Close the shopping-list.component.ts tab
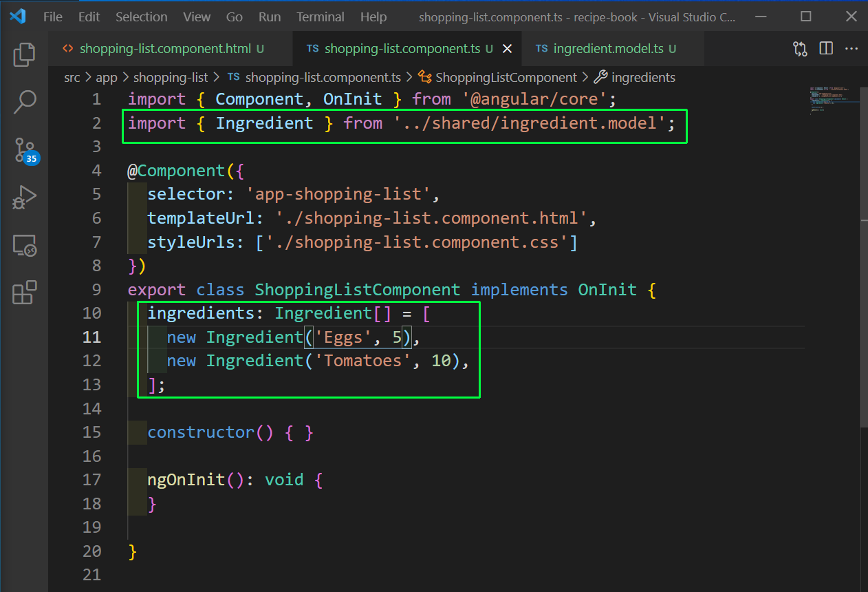Viewport: 868px width, 592px height. pos(508,49)
